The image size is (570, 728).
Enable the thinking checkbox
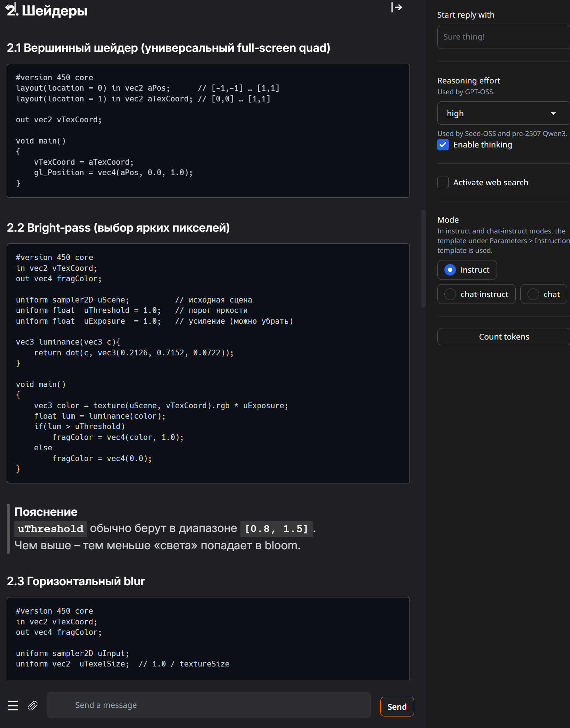pos(443,145)
